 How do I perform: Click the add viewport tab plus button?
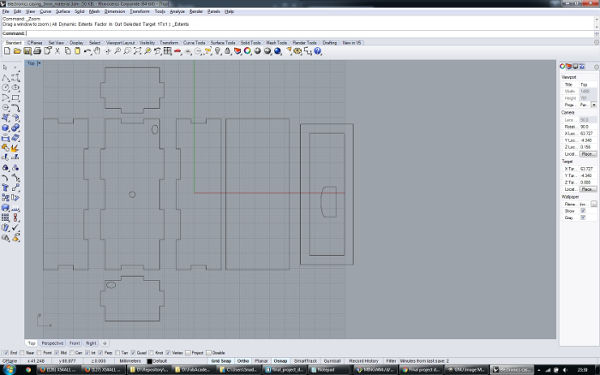pyautogui.click(x=104, y=343)
